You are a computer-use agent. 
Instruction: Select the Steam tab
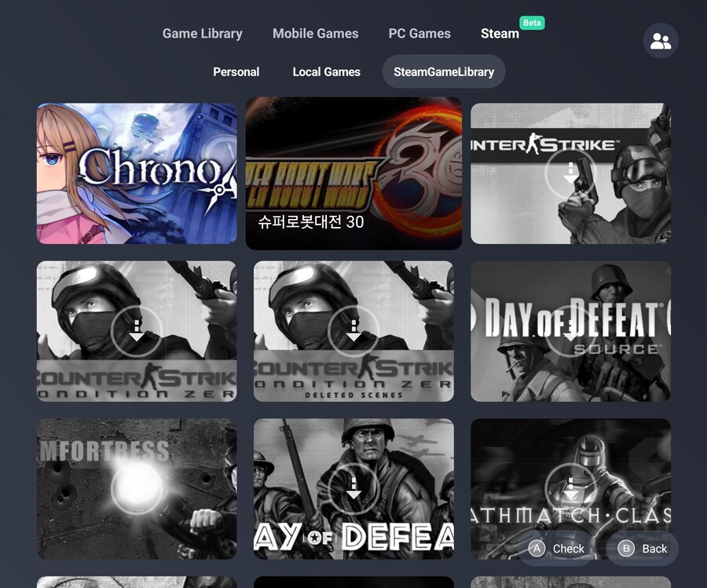(x=500, y=33)
